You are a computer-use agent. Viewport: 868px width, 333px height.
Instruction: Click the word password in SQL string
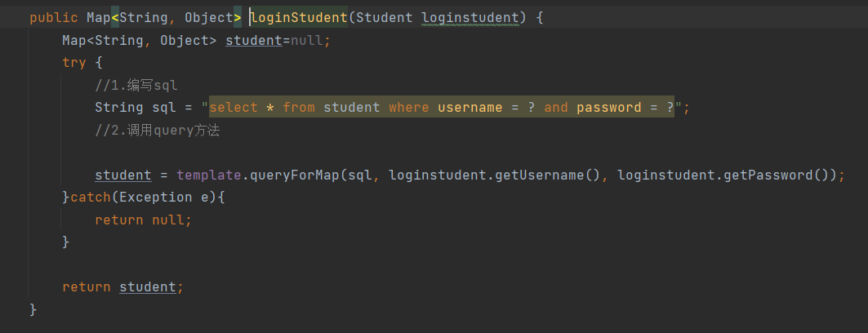coord(608,108)
